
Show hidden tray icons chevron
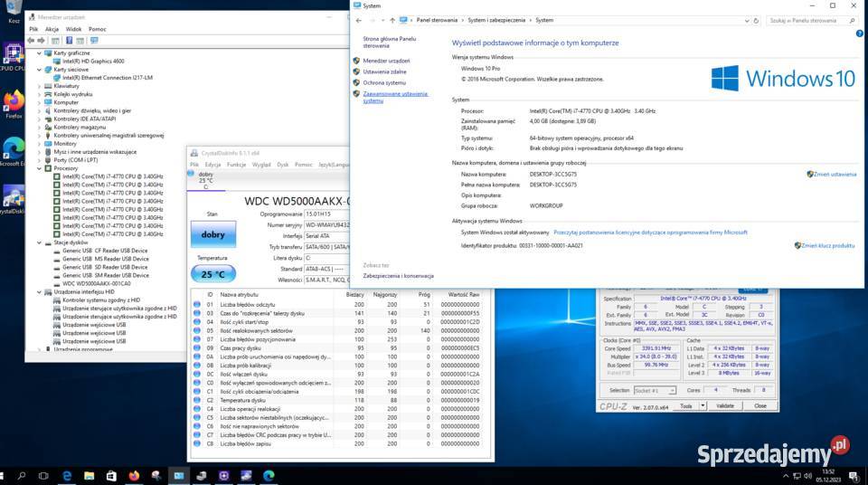(786, 476)
